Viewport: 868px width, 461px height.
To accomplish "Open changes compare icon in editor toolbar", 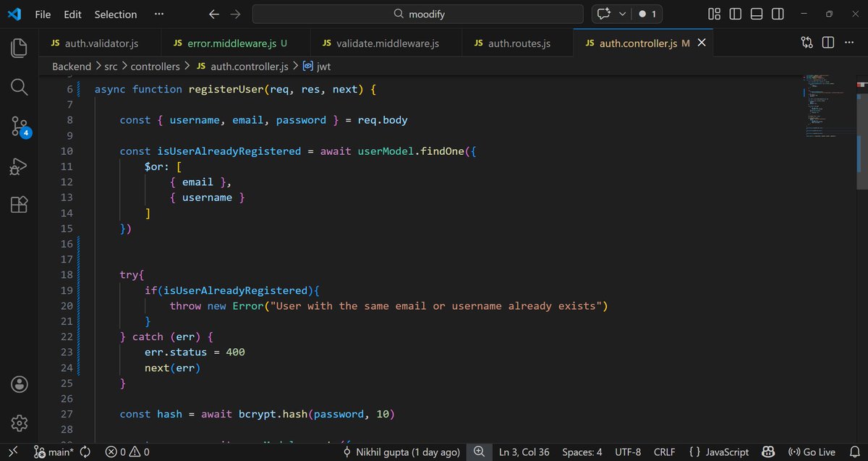I will point(807,43).
